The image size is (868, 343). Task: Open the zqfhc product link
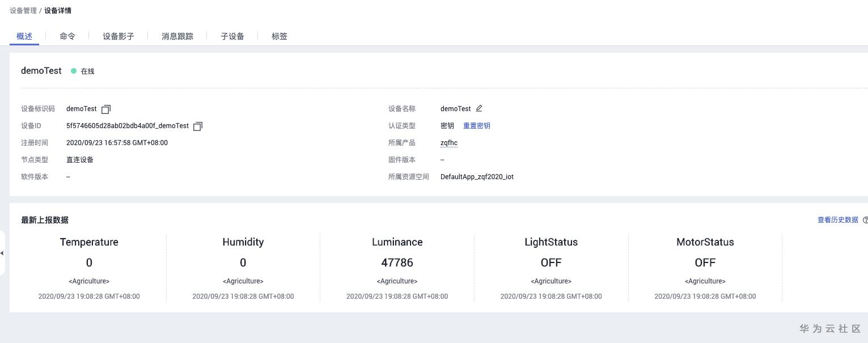[x=449, y=143]
